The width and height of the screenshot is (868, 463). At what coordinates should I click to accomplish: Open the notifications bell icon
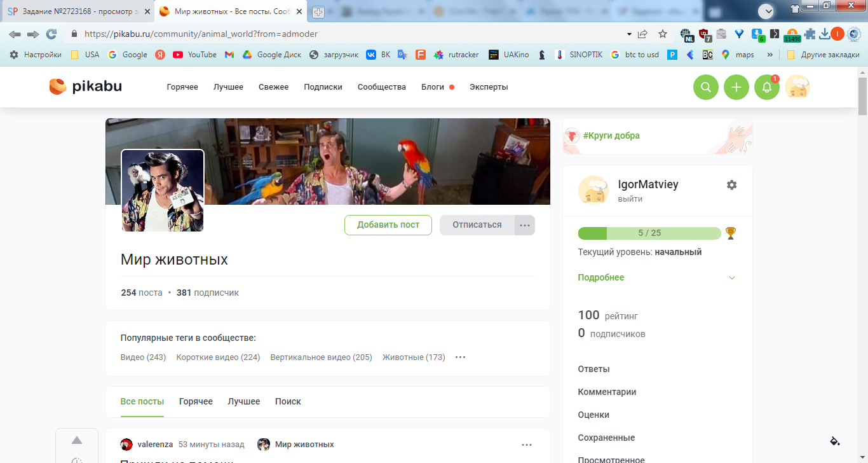pos(767,87)
